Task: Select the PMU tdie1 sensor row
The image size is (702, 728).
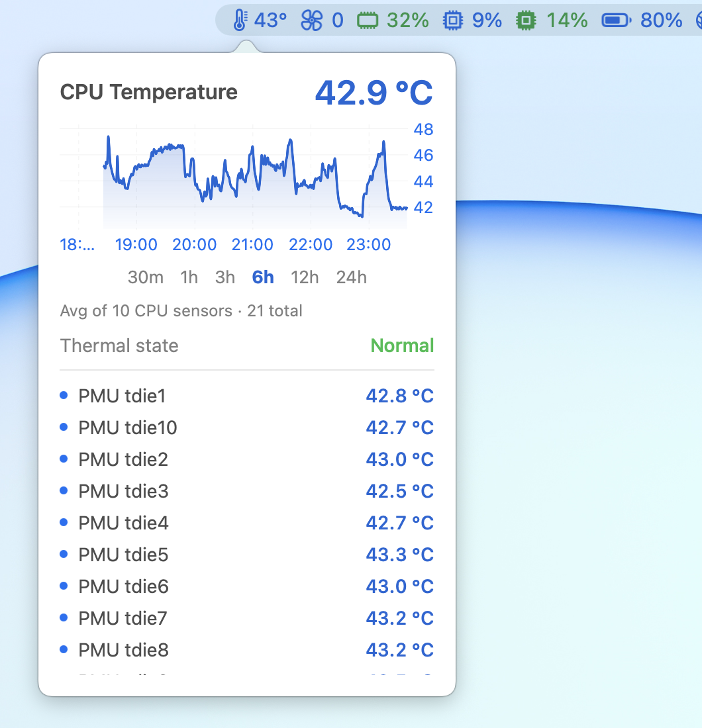Action: pyautogui.click(x=247, y=396)
